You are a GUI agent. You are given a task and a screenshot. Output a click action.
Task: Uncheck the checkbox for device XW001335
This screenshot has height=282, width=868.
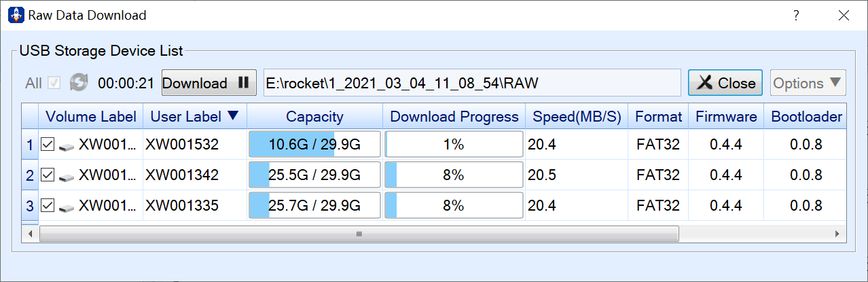48,205
